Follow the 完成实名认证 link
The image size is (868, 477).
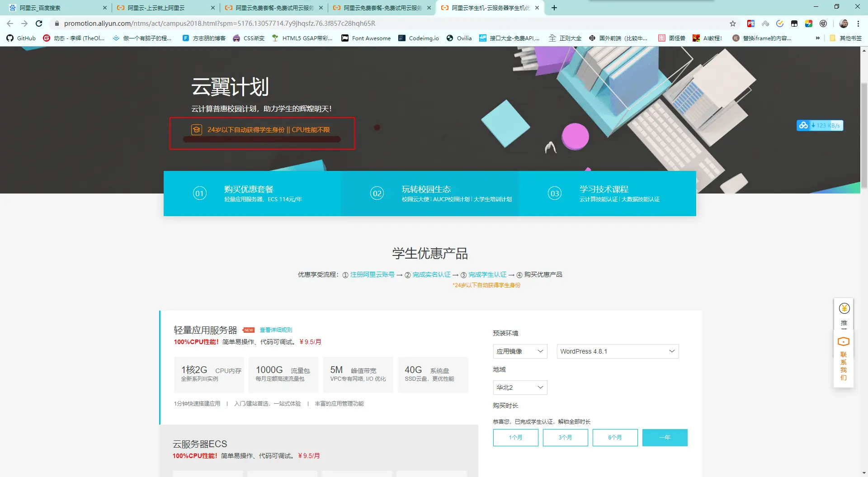point(431,274)
